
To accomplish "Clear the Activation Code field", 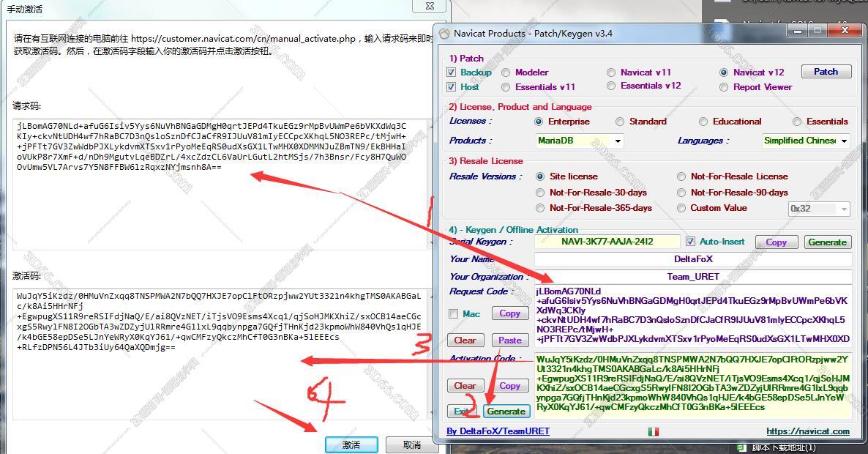I will pos(465,385).
